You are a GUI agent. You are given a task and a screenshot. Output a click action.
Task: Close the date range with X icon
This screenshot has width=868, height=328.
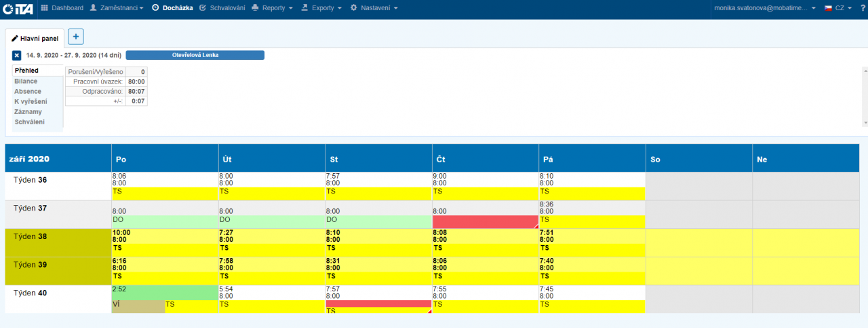(17, 55)
